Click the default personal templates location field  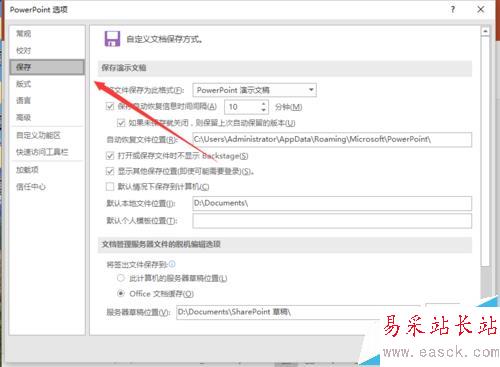tap(332, 221)
